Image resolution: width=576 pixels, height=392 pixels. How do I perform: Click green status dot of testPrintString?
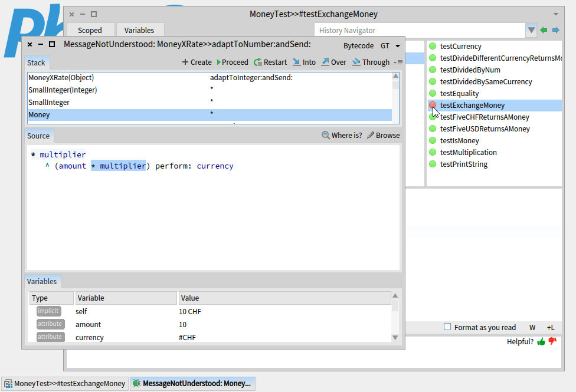pos(433,164)
